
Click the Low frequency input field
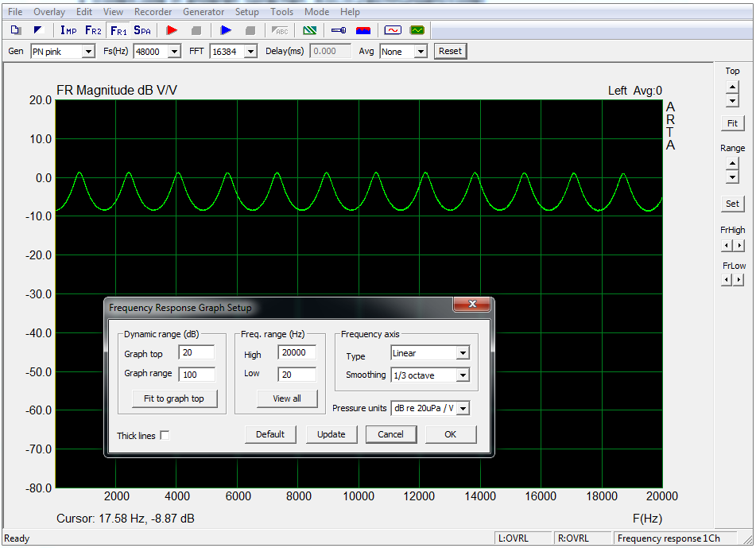[297, 375]
